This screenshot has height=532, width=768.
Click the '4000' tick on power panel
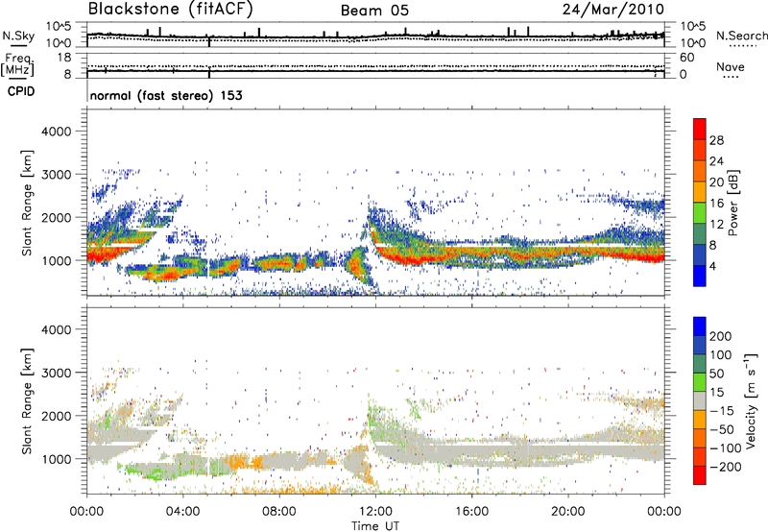tap(56, 132)
